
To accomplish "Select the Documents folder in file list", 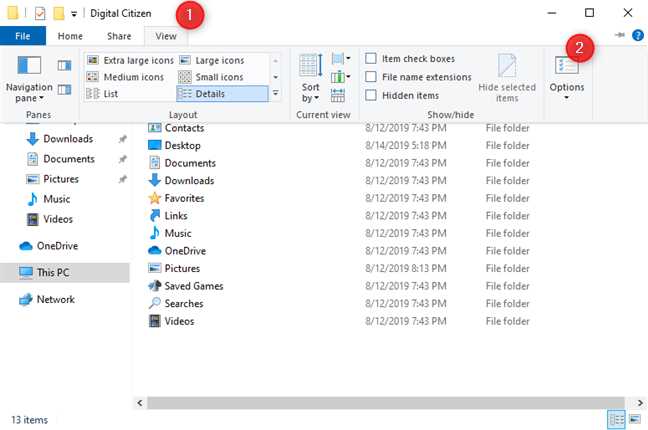I will click(182, 163).
